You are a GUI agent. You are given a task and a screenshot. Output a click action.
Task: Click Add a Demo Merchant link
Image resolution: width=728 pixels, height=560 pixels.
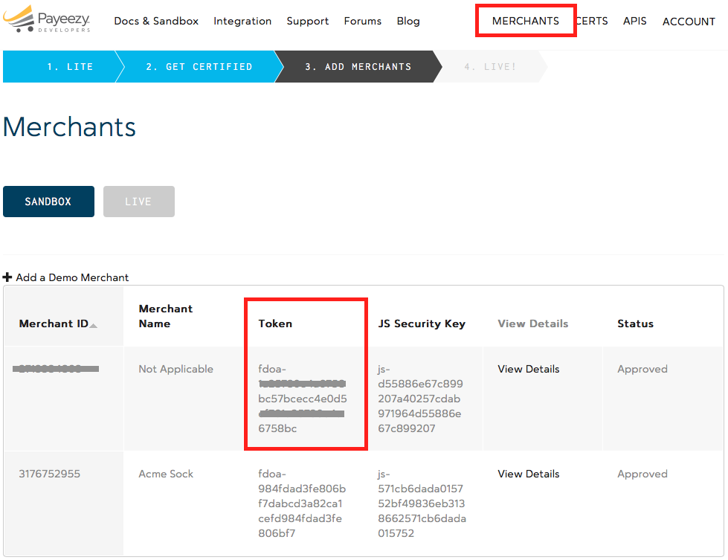point(72,277)
